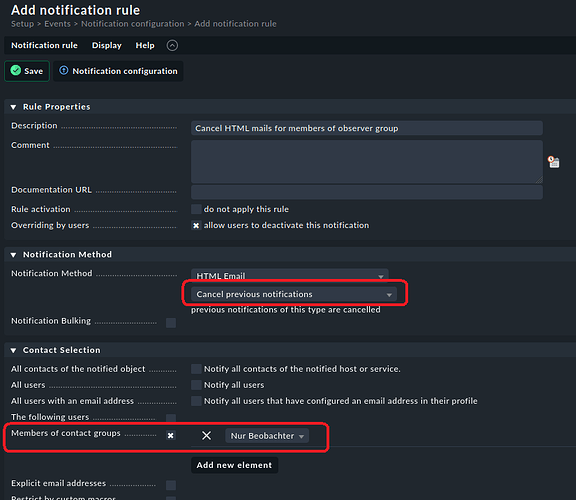Enable 'do not apply this rule' checkbox
The image size is (576, 500).
[x=196, y=209]
